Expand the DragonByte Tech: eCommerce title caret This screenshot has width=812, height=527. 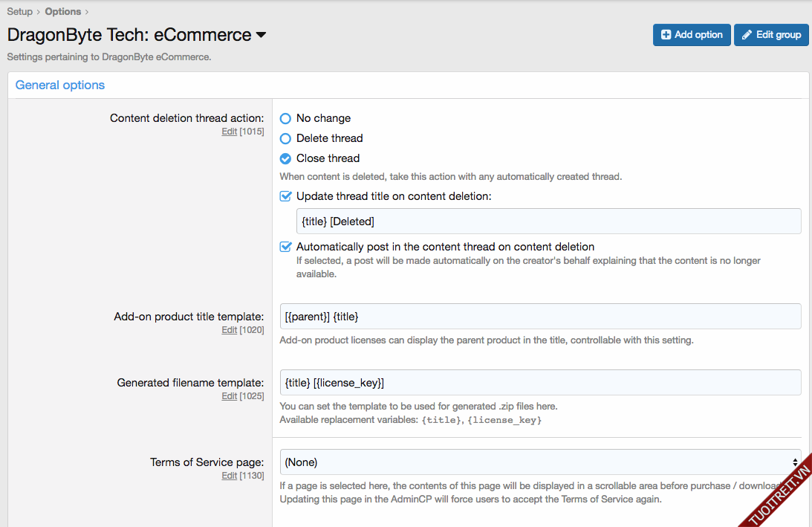261,36
